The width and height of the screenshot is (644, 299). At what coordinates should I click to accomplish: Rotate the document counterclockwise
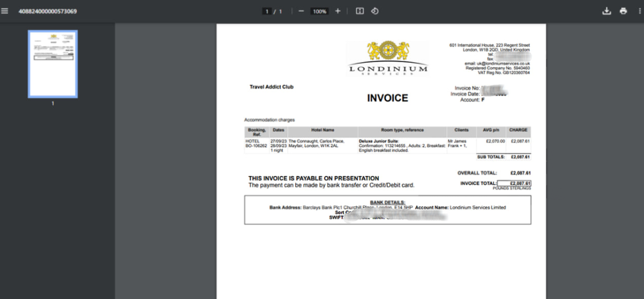[x=375, y=11]
